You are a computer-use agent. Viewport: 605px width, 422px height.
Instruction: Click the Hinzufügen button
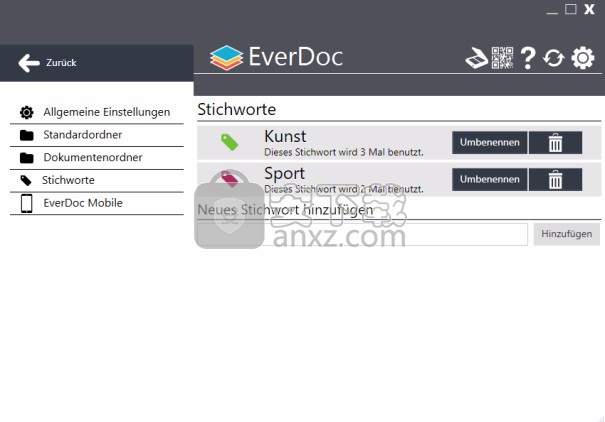click(x=566, y=234)
